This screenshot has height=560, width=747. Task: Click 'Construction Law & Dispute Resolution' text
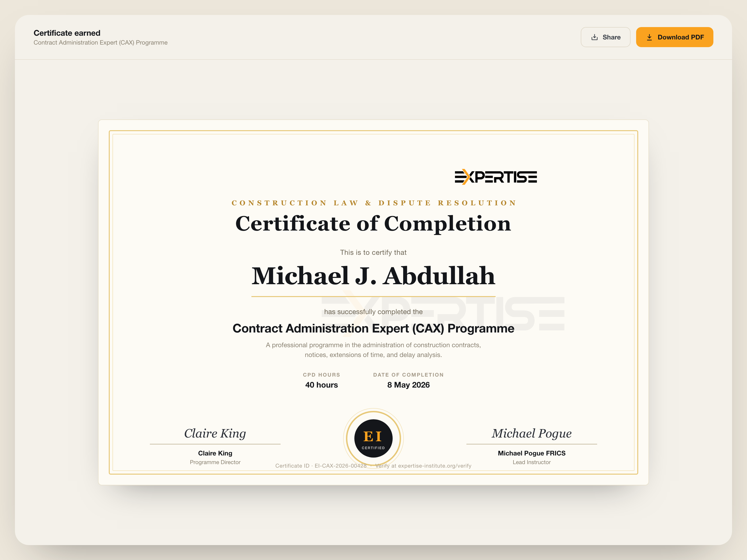373,203
